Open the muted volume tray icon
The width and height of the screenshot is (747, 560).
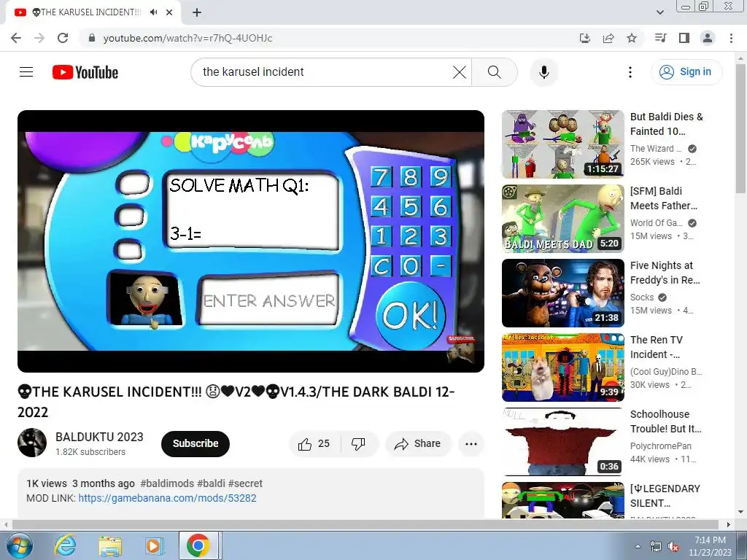point(673,547)
